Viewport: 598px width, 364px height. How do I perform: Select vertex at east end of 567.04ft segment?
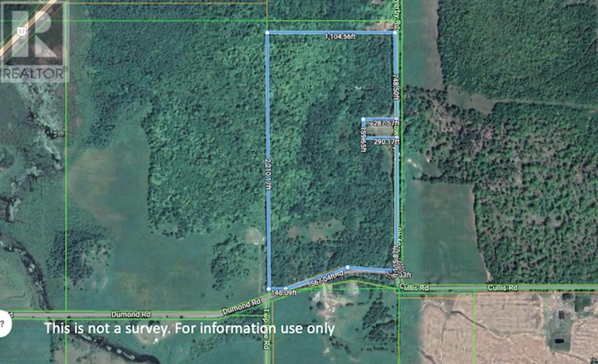pos(347,267)
